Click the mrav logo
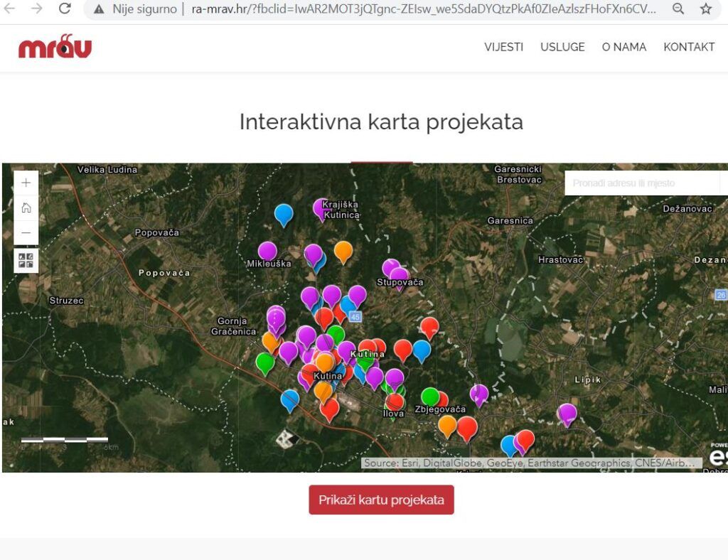Screen dimensions: 728x560 tap(55, 47)
